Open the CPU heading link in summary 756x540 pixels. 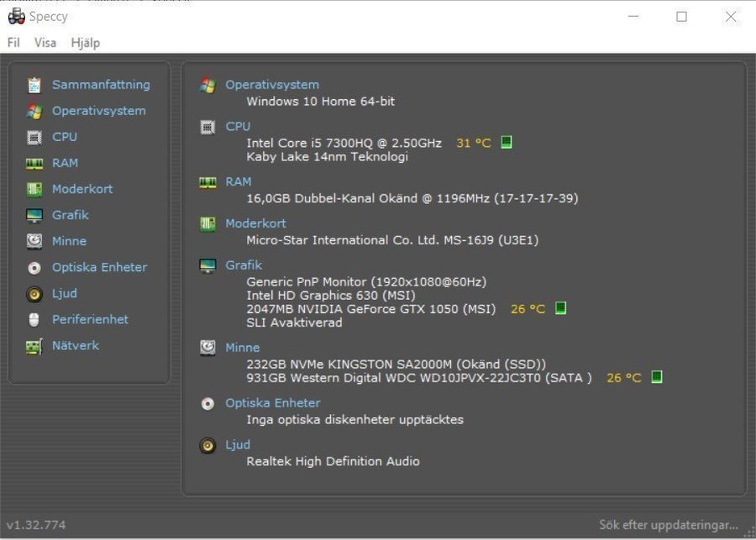click(x=239, y=126)
